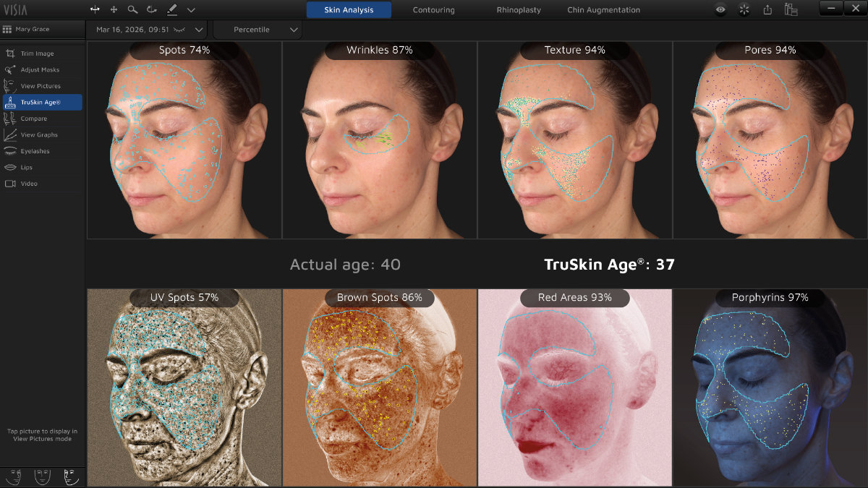Image resolution: width=868 pixels, height=488 pixels.
Task: Click the flash/enhance icon near window controls
Action: 744,10
